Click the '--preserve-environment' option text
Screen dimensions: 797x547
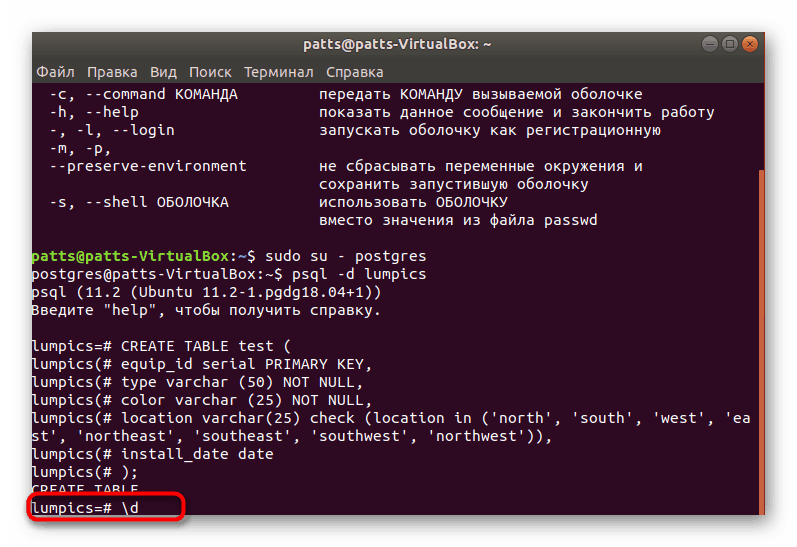pyautogui.click(x=148, y=166)
